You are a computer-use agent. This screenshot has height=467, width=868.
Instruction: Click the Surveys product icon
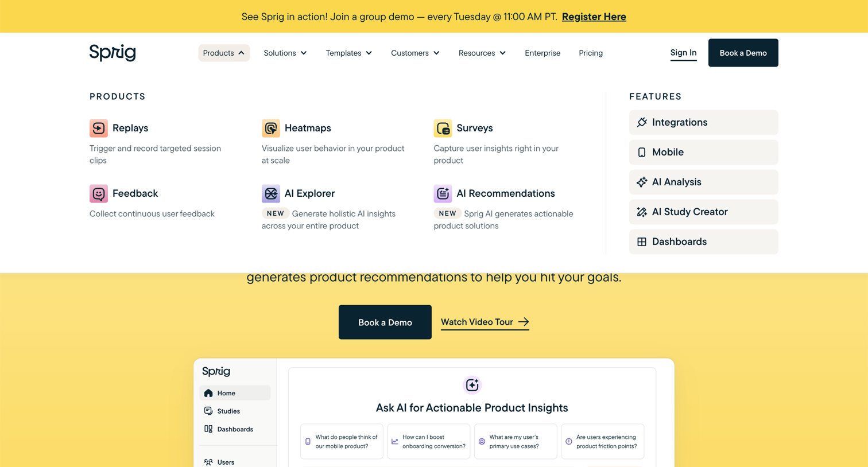pyautogui.click(x=443, y=128)
